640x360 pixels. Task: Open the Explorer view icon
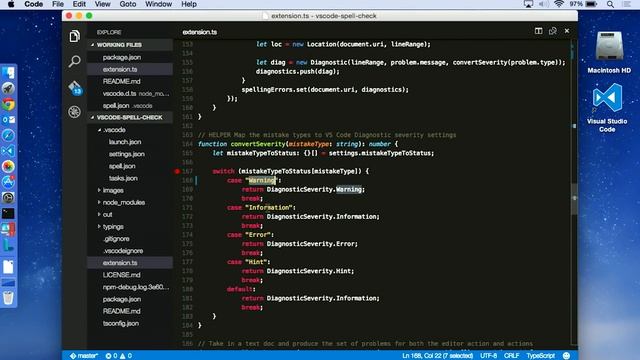(74, 36)
